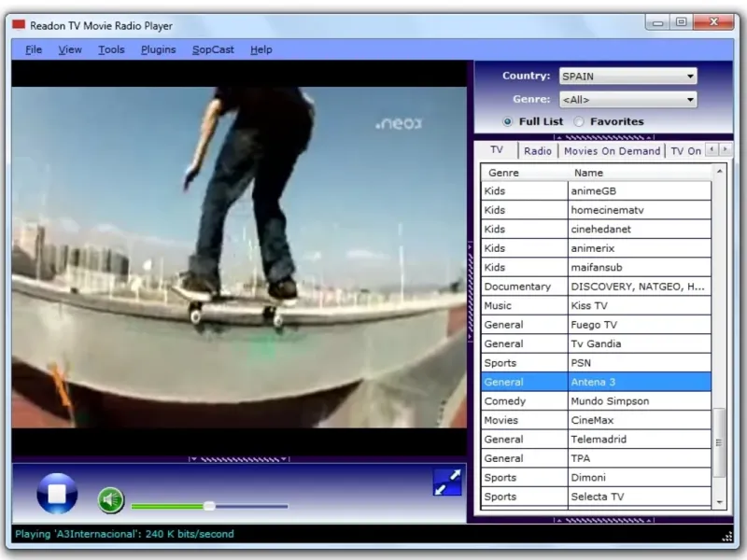Select the Telemadrid channel
Image resolution: width=747 pixels, height=560 pixels.
tap(596, 439)
